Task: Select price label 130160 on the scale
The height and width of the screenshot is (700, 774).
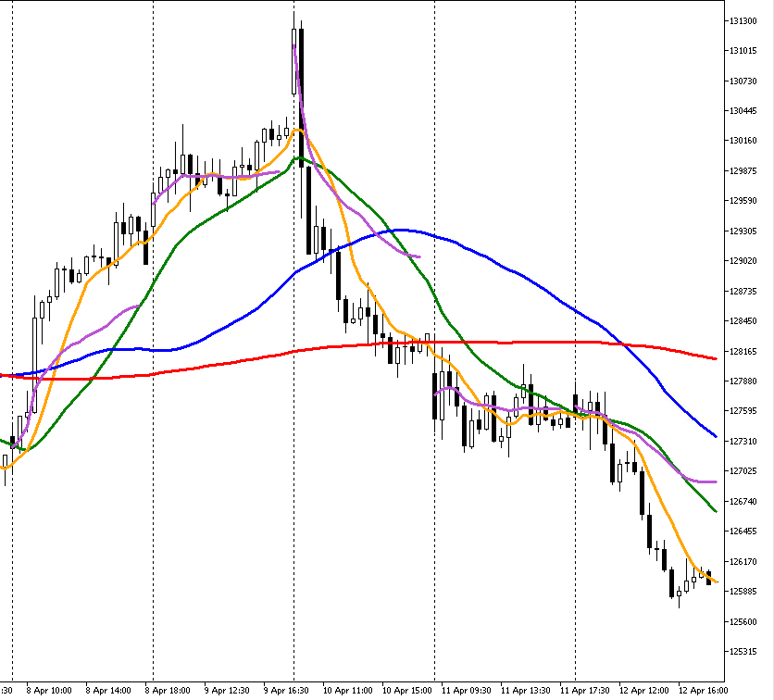Action: click(743, 141)
